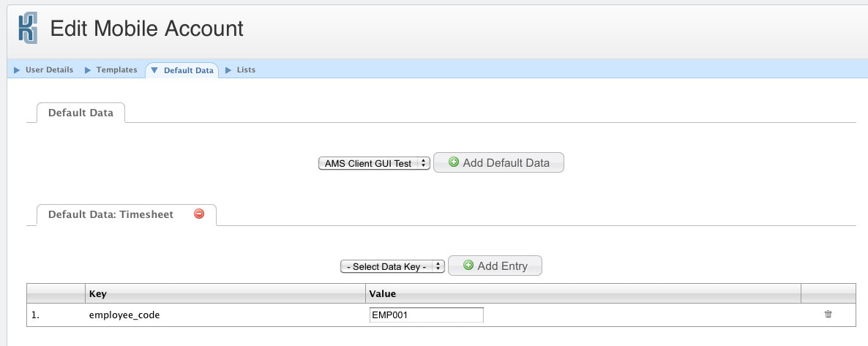
Task: Click the Default Data section tab heading
Action: pos(81,113)
